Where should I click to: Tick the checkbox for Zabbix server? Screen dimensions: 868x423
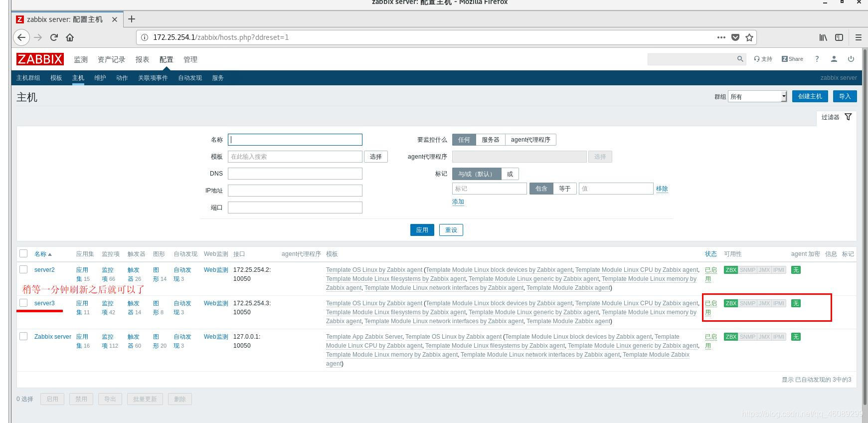click(x=23, y=336)
